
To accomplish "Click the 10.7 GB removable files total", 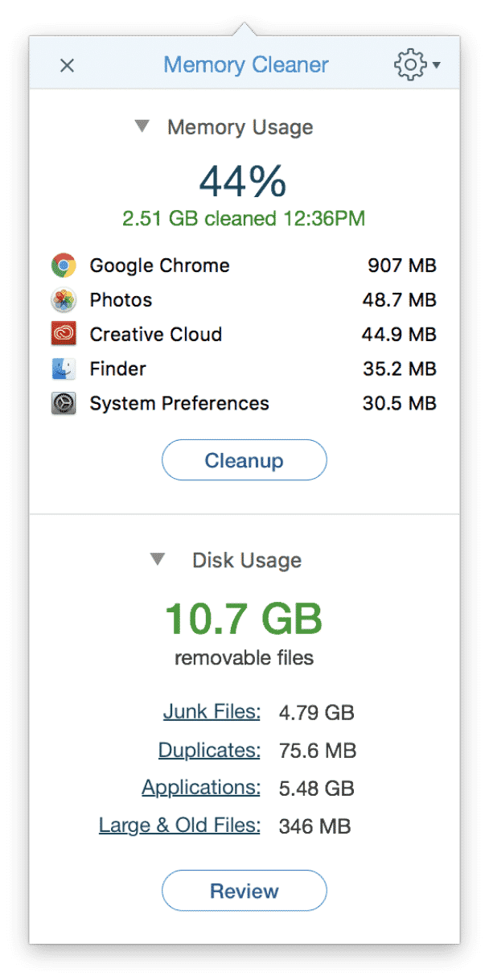I will (x=244, y=618).
